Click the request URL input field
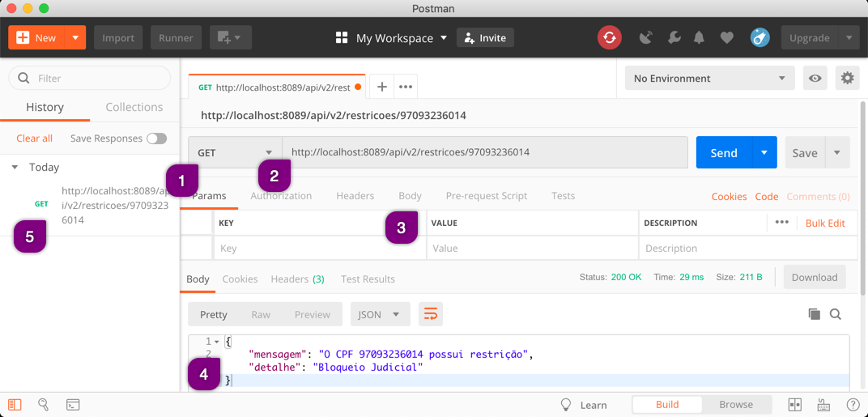The height and width of the screenshot is (417, 868). [486, 152]
